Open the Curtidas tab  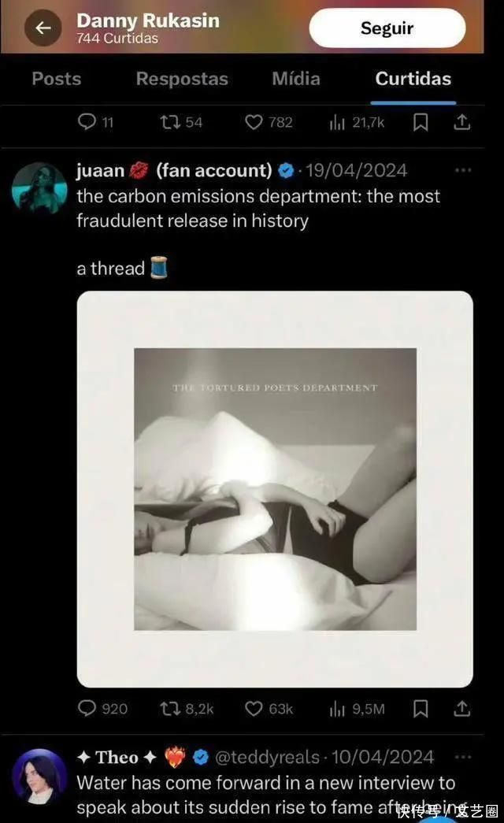(x=413, y=79)
